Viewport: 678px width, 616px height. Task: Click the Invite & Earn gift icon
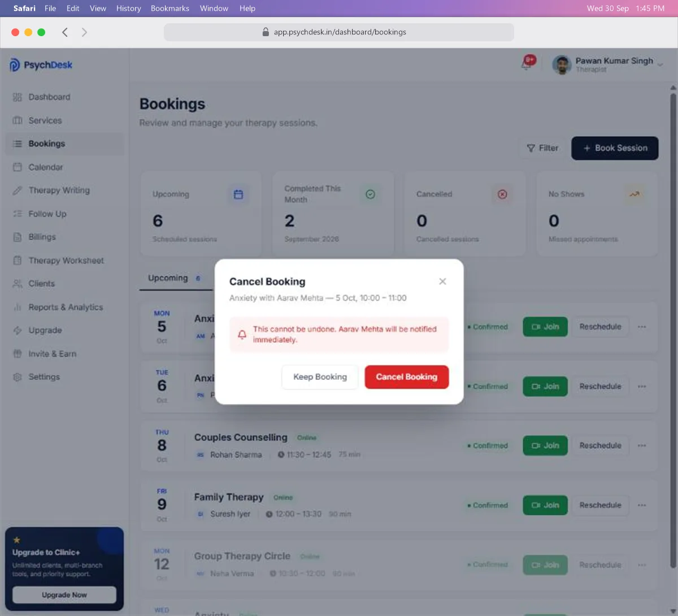tap(18, 354)
